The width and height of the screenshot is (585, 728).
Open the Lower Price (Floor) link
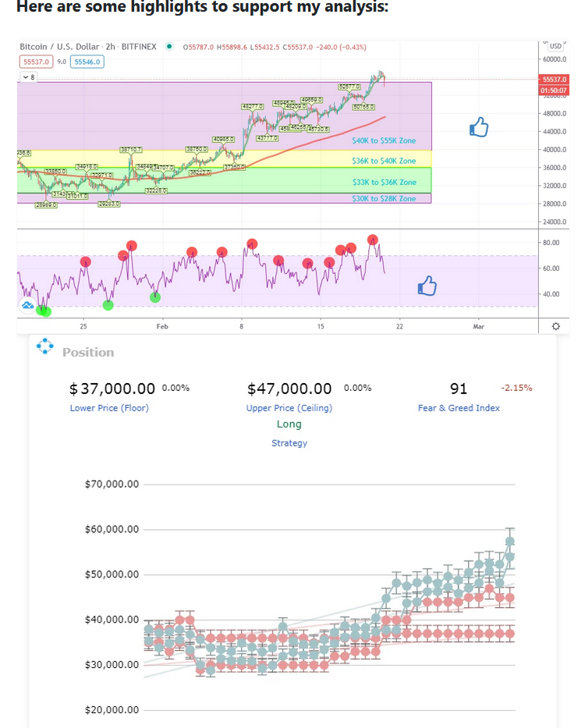tap(109, 408)
